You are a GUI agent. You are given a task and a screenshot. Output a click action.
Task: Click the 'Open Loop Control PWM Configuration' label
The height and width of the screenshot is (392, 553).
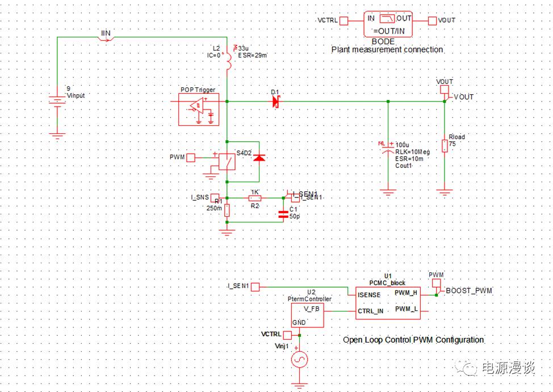tap(413, 340)
